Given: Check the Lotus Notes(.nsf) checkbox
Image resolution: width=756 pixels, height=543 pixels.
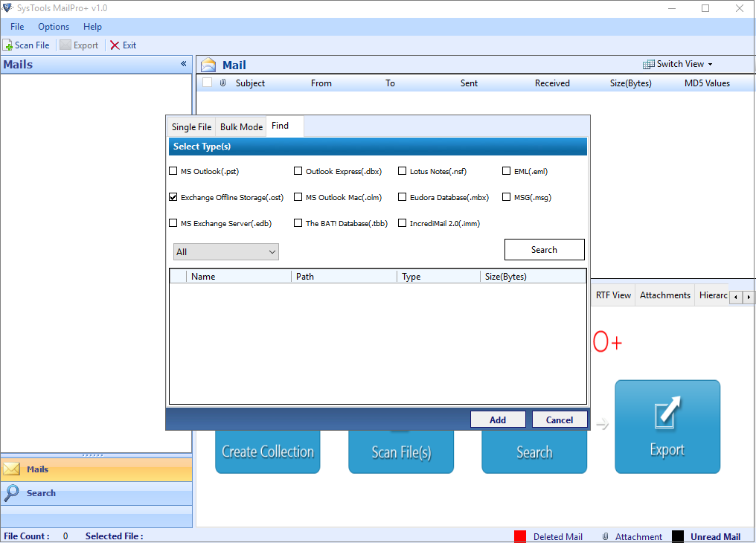Looking at the screenshot, I should click(x=402, y=171).
